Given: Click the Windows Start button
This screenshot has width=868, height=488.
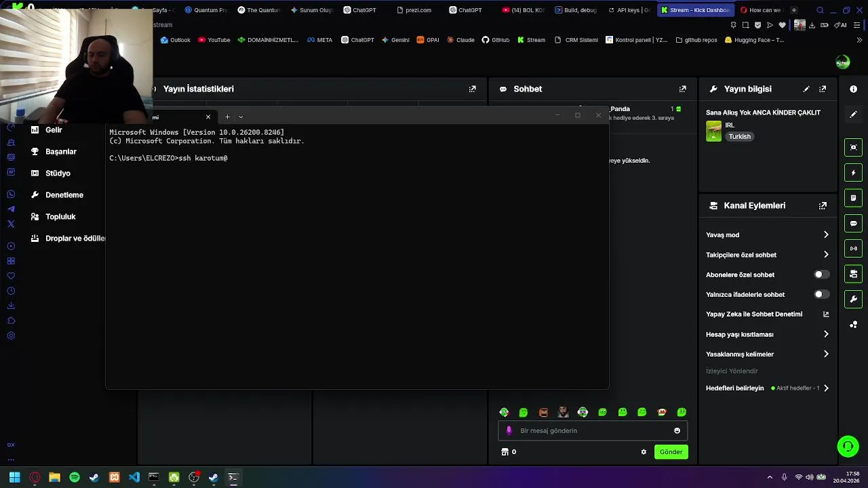Looking at the screenshot, I should coord(14,477).
